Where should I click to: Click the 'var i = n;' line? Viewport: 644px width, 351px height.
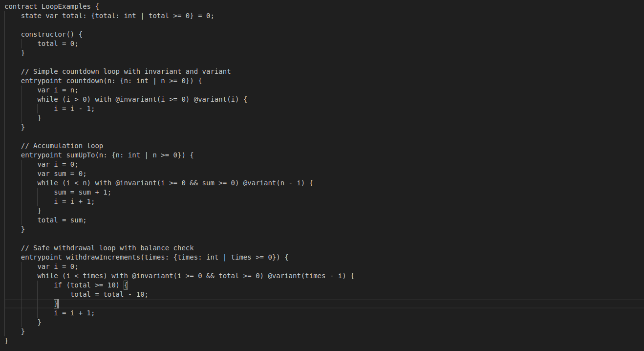click(x=58, y=90)
